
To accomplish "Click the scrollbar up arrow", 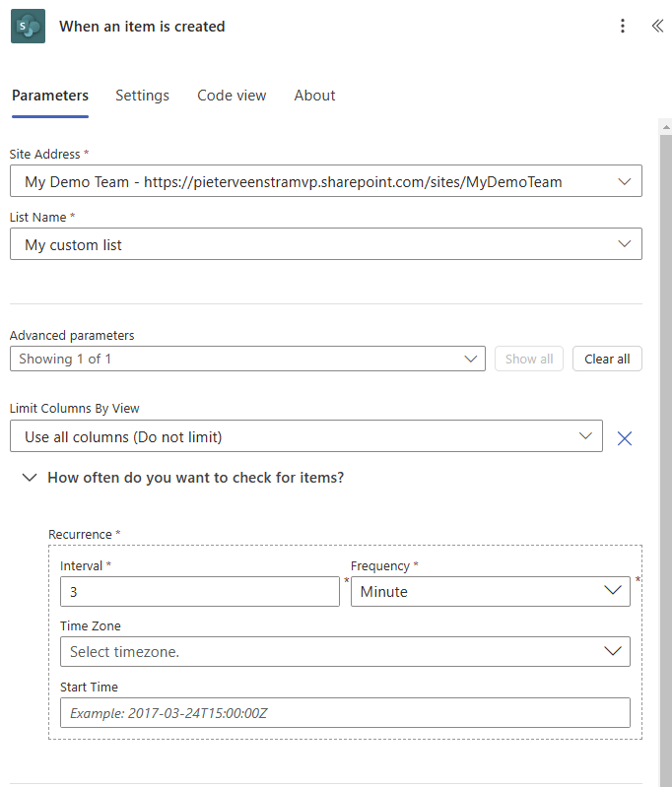I will tap(666, 127).
